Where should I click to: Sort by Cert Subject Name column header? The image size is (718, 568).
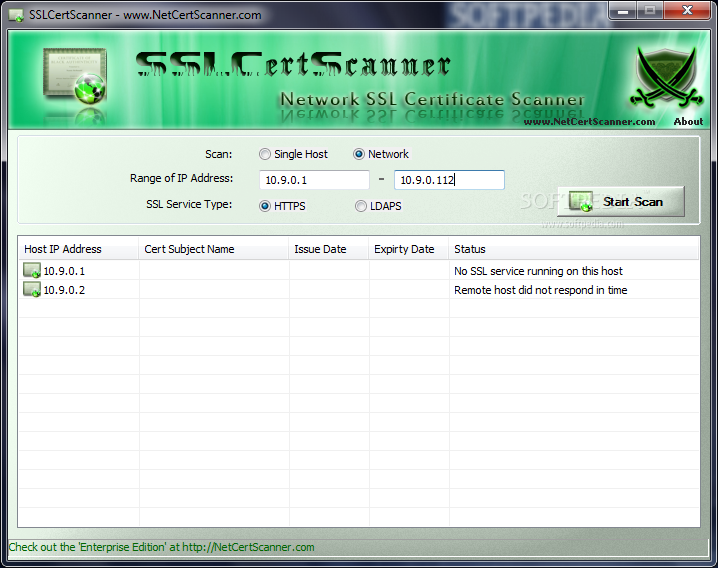pyautogui.click(x=214, y=249)
